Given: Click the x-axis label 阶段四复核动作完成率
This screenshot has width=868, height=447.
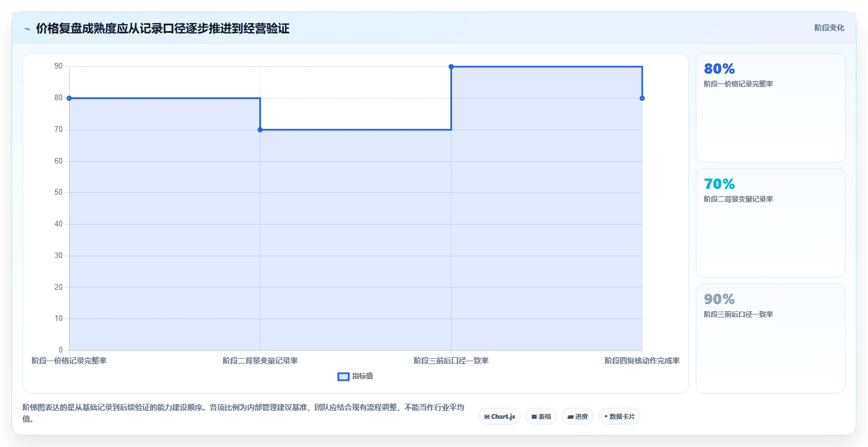Looking at the screenshot, I should click(x=642, y=361).
